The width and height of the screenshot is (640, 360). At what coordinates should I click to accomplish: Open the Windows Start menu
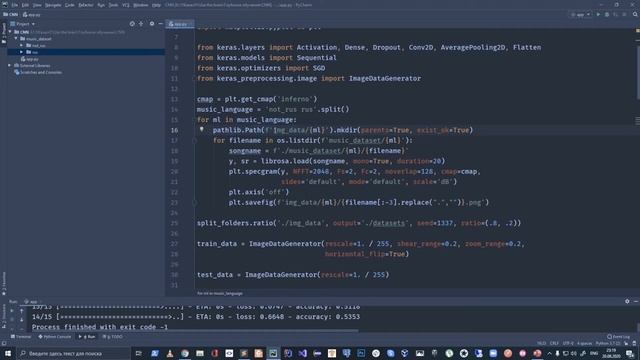8,353
